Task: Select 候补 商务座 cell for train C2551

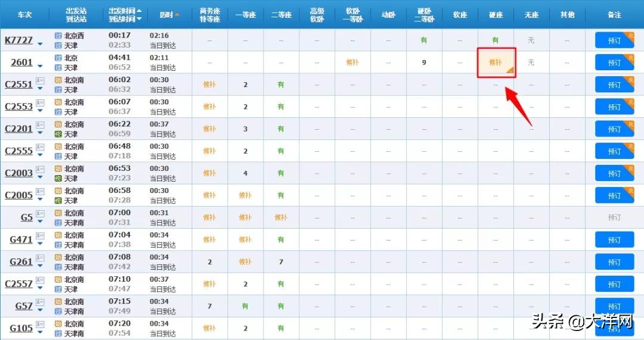Action: [209, 85]
